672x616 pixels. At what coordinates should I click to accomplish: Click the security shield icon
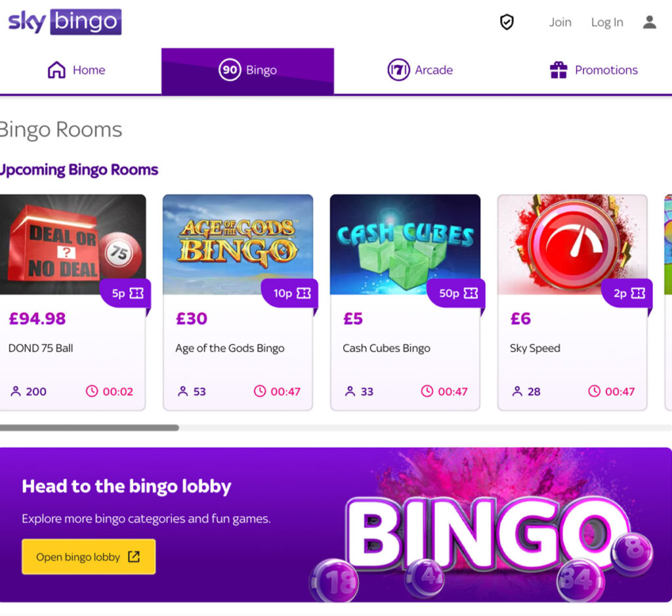[x=505, y=22]
